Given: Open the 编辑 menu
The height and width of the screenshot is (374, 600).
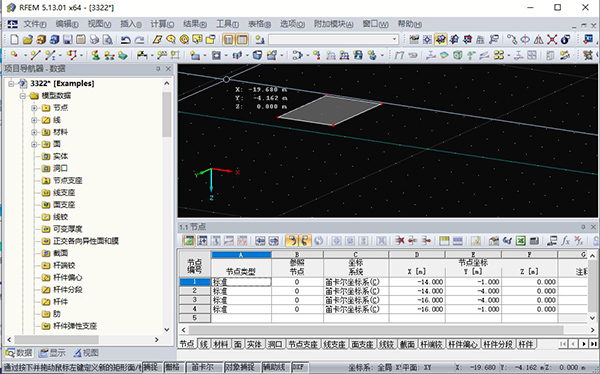Looking at the screenshot, I should [x=67, y=24].
